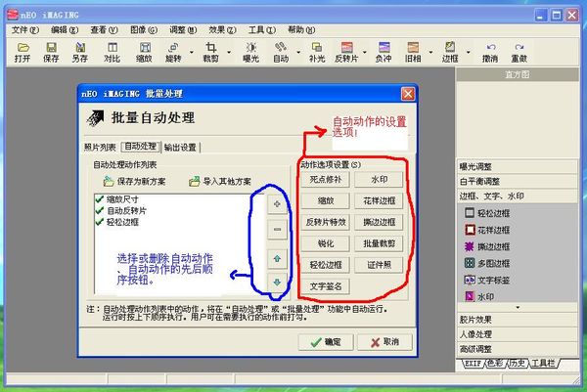Click the 撤消 (Undo) toolbar icon
Image resolution: width=587 pixels, height=392 pixels.
(x=489, y=51)
